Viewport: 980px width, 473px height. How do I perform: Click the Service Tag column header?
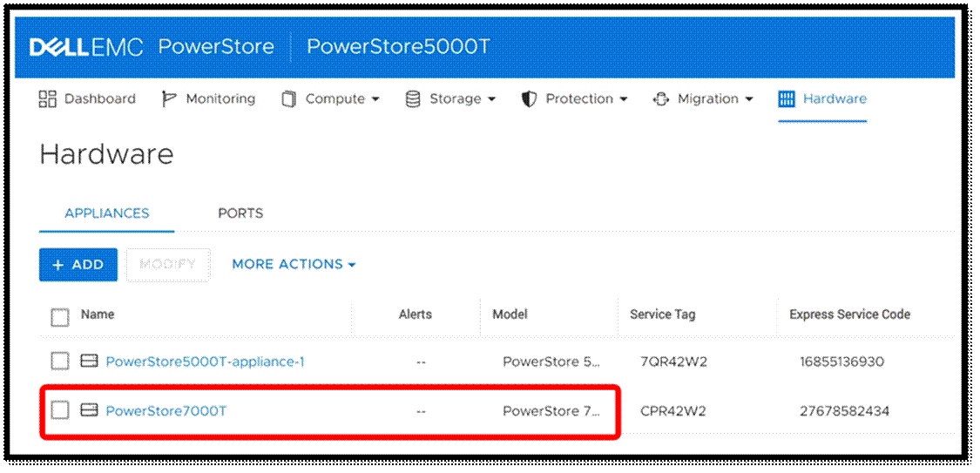662,314
